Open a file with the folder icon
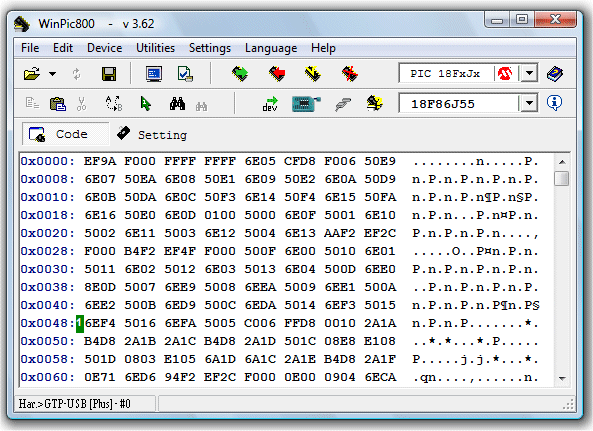 coord(32,74)
